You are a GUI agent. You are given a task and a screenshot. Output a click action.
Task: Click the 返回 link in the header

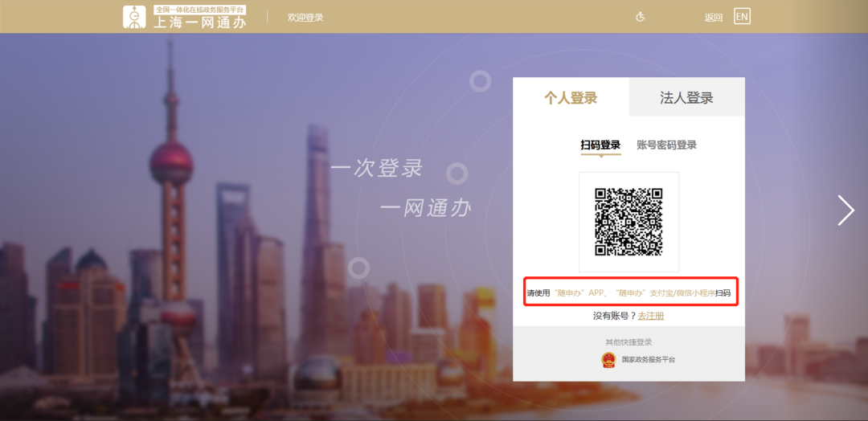[714, 17]
